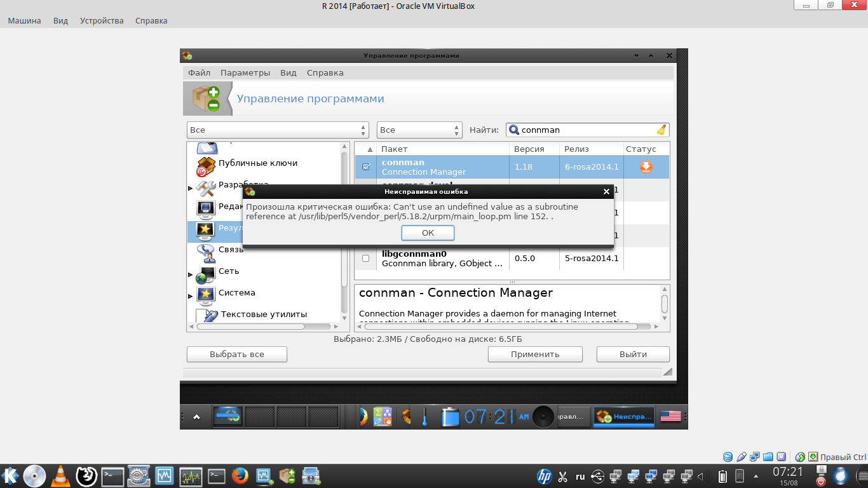Close the 'Неисправимая ошибка' error dialog
868x488 pixels.
[x=606, y=191]
